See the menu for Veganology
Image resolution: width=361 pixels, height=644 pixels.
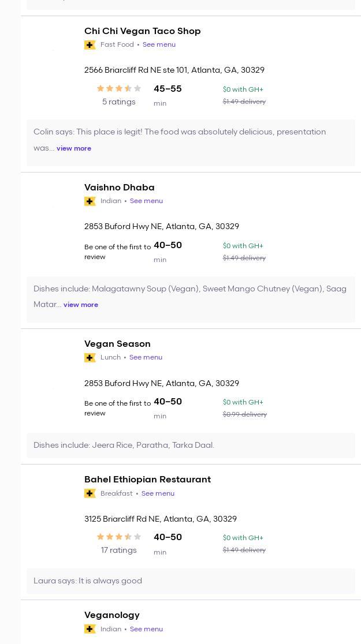click(146, 629)
